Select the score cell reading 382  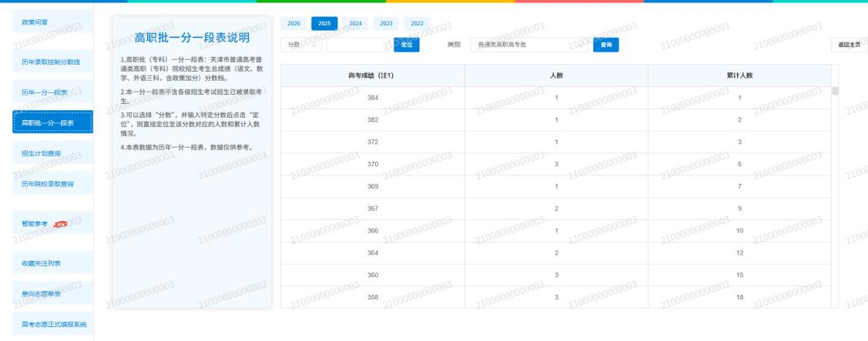373,120
